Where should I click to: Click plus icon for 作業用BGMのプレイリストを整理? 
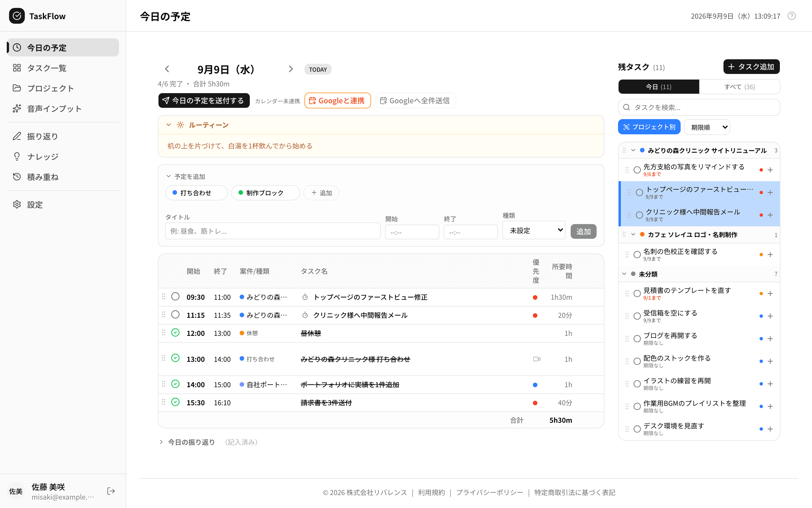tap(770, 406)
